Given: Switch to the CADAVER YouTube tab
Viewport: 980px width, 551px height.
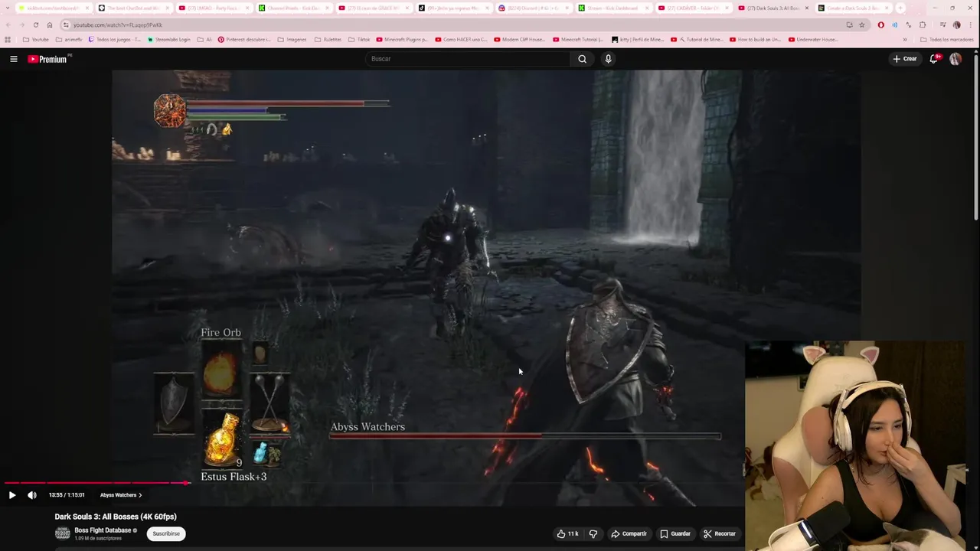Looking at the screenshot, I should pos(693,8).
